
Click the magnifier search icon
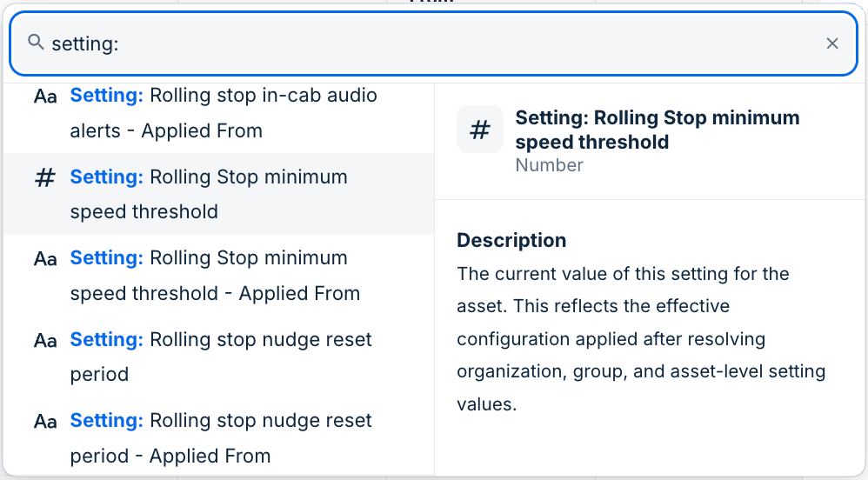[x=36, y=43]
